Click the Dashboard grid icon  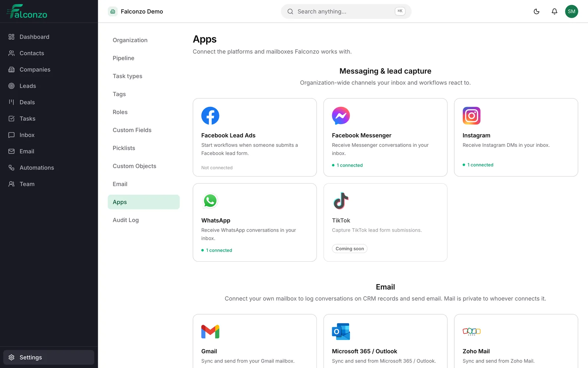click(11, 37)
